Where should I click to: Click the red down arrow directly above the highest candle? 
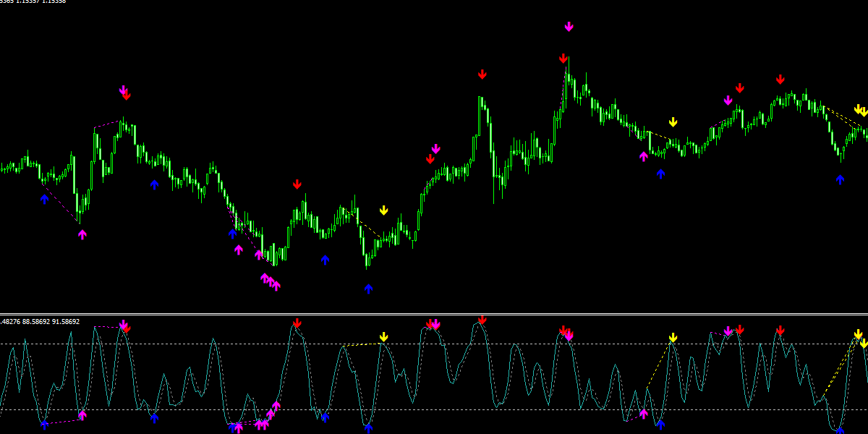click(x=563, y=59)
